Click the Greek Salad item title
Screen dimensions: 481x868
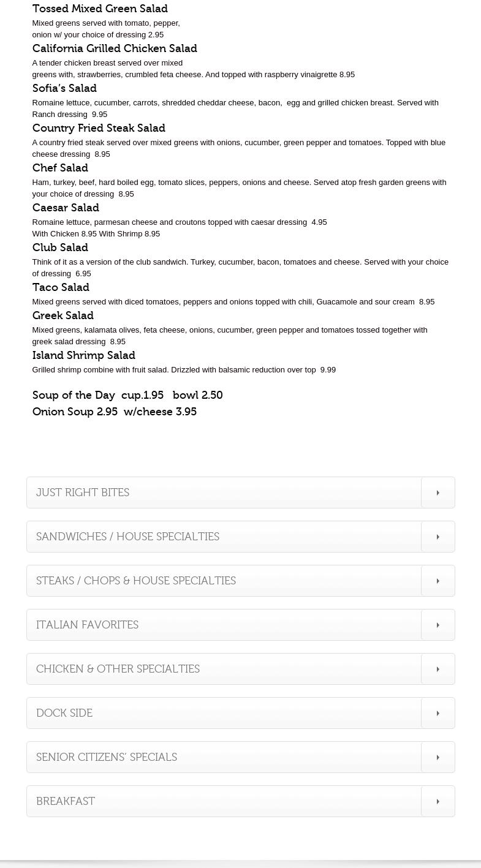(62, 315)
